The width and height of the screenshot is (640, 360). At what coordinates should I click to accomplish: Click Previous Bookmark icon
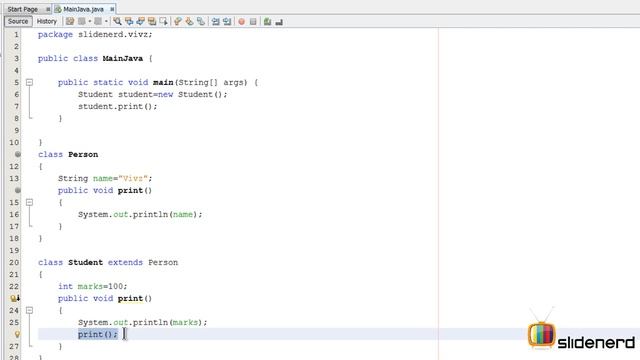coord(178,21)
